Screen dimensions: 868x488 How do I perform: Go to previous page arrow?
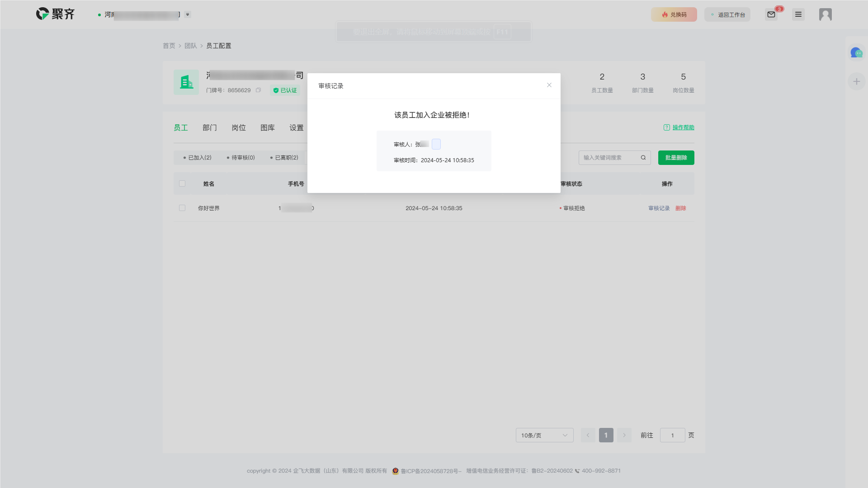[588, 435]
